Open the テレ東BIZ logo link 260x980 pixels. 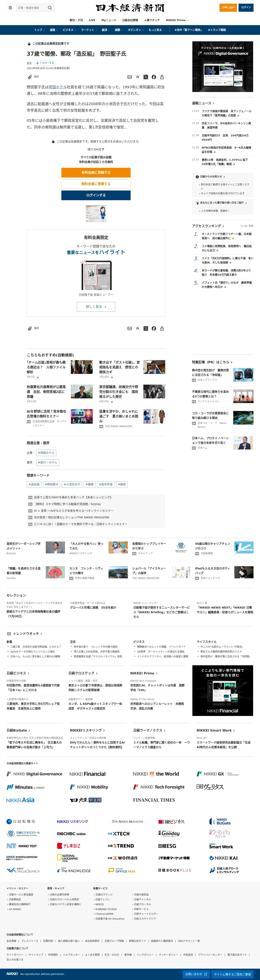(69, 846)
